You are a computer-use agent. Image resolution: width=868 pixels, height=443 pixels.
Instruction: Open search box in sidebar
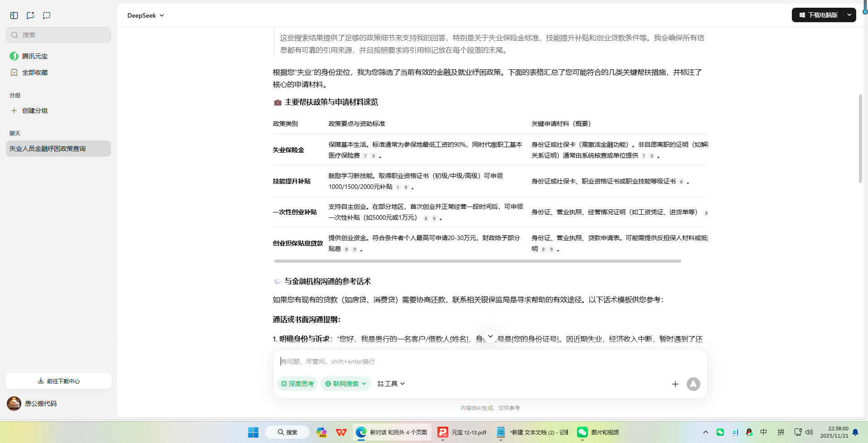point(58,34)
